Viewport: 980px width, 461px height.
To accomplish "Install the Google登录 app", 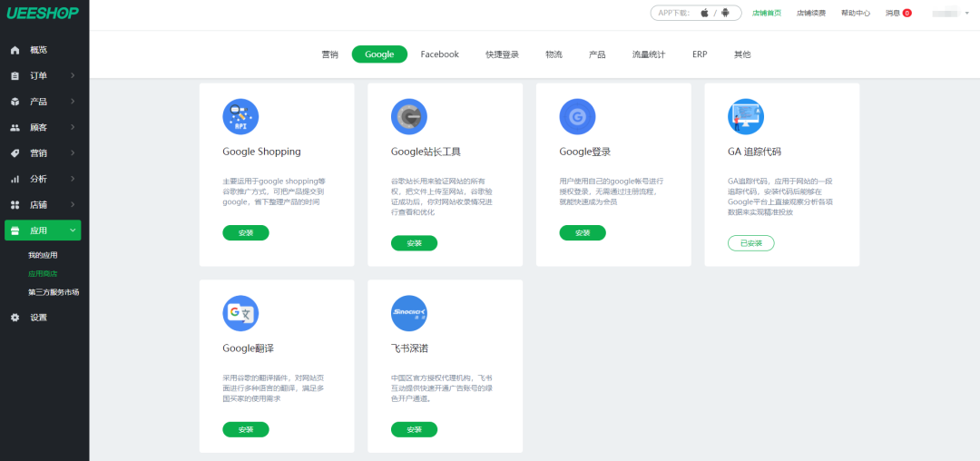I will (583, 233).
